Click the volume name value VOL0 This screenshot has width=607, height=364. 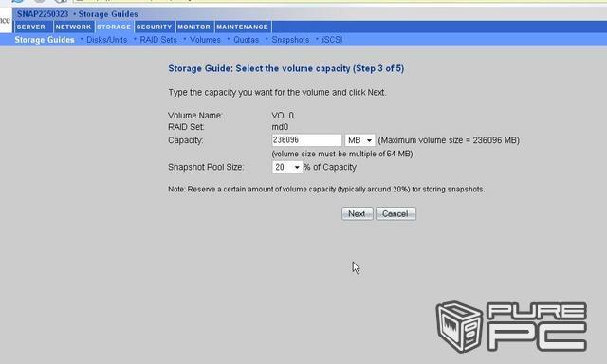(283, 116)
